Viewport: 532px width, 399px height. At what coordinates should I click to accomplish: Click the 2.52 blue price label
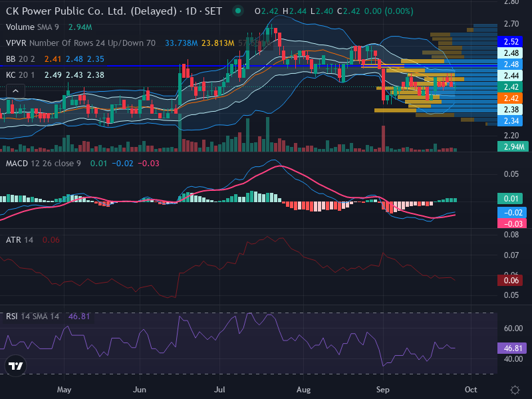click(511, 42)
